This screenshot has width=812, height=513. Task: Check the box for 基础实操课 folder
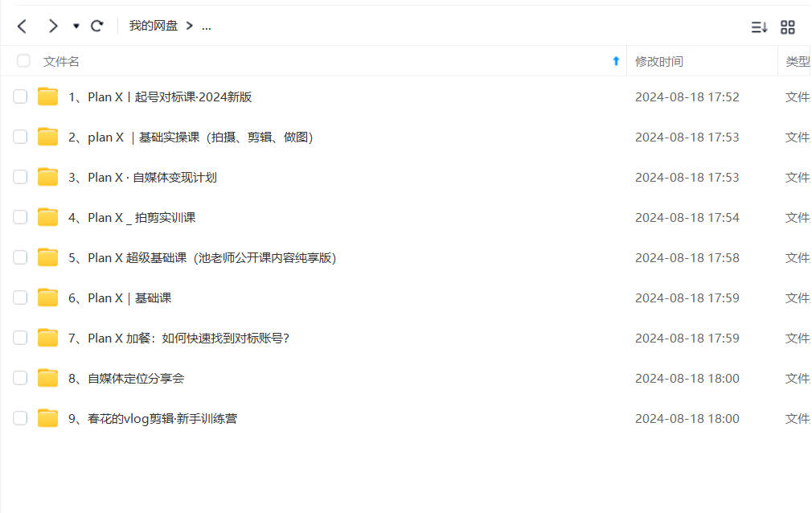click(x=20, y=137)
